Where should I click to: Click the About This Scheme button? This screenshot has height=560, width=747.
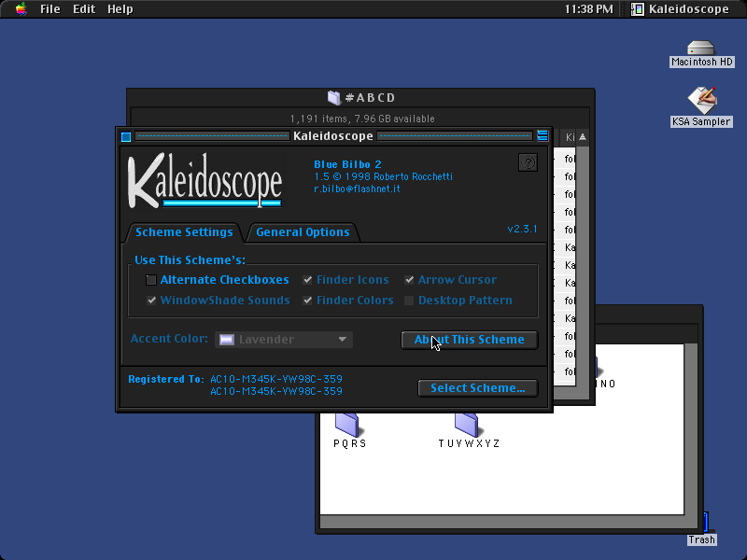point(470,340)
